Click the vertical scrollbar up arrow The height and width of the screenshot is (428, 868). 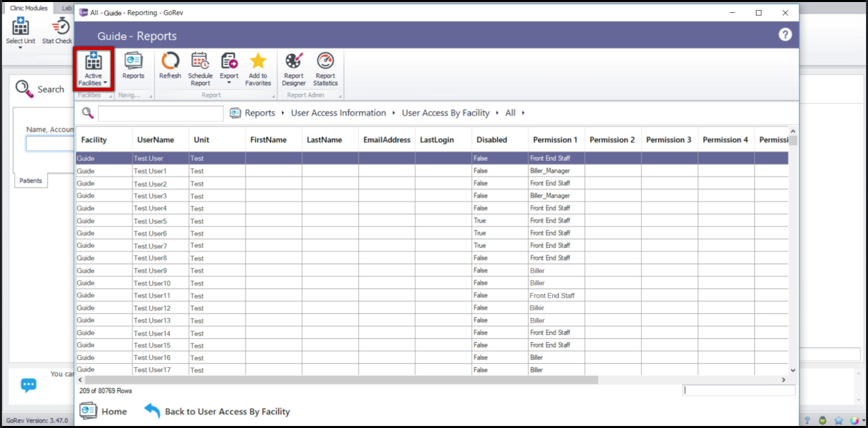point(793,131)
